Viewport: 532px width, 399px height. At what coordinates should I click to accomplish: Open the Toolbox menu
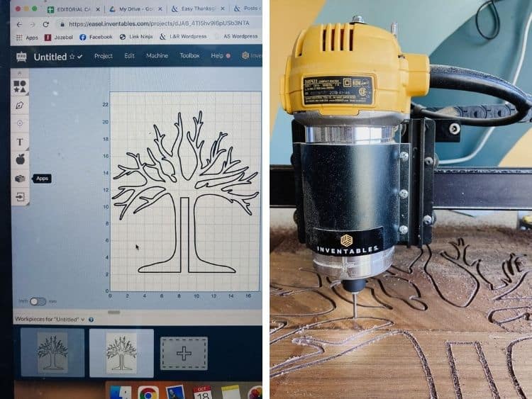coord(189,55)
